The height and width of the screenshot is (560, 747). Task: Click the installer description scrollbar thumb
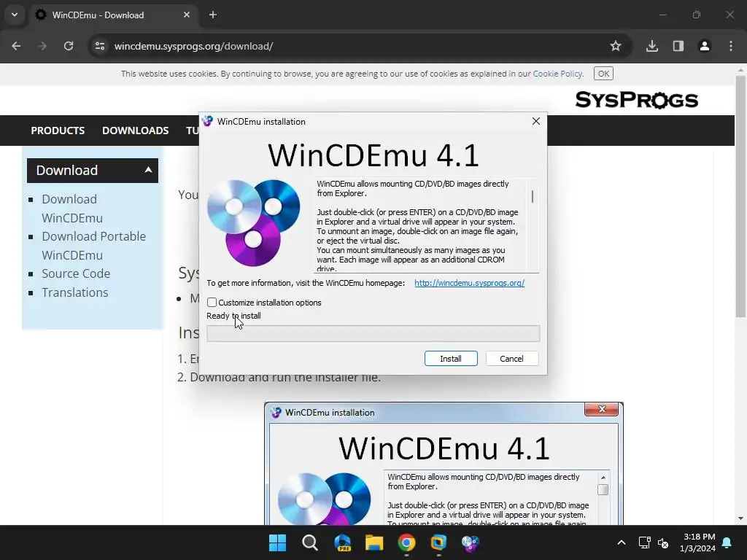point(532,196)
